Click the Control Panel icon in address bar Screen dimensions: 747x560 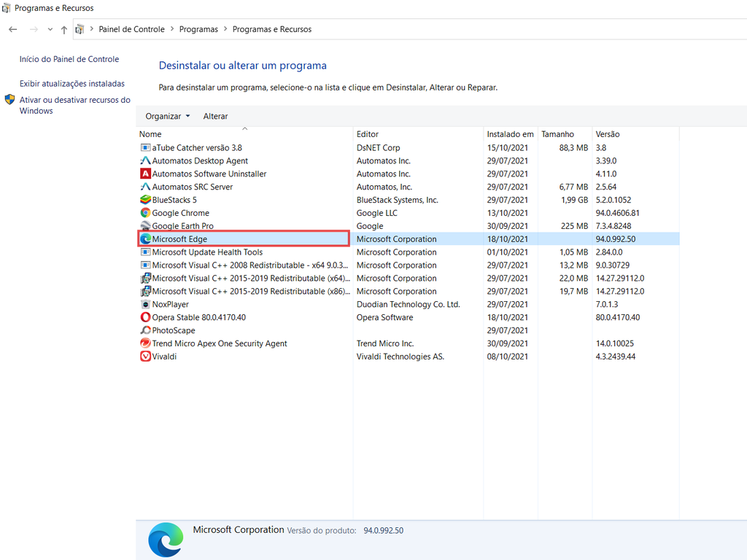click(80, 29)
